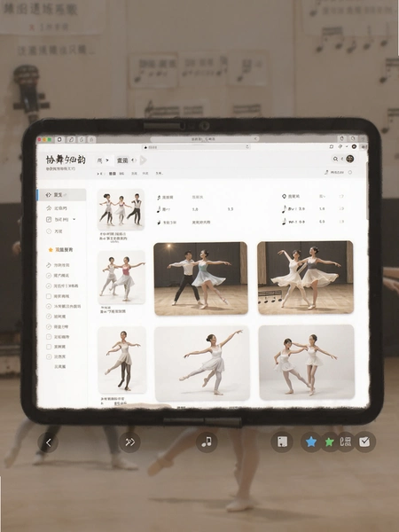399x532 pixels.
Task: Tap the blue star icon
Action: point(311,442)
